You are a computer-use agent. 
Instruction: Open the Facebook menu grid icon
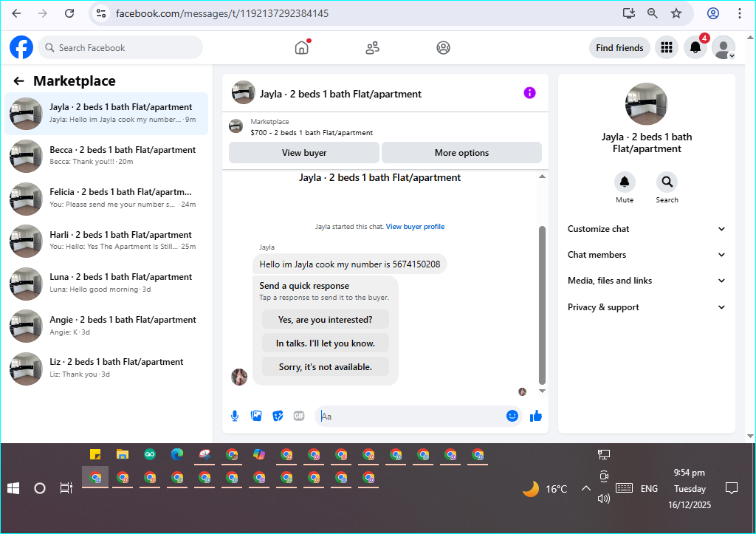[x=667, y=47]
